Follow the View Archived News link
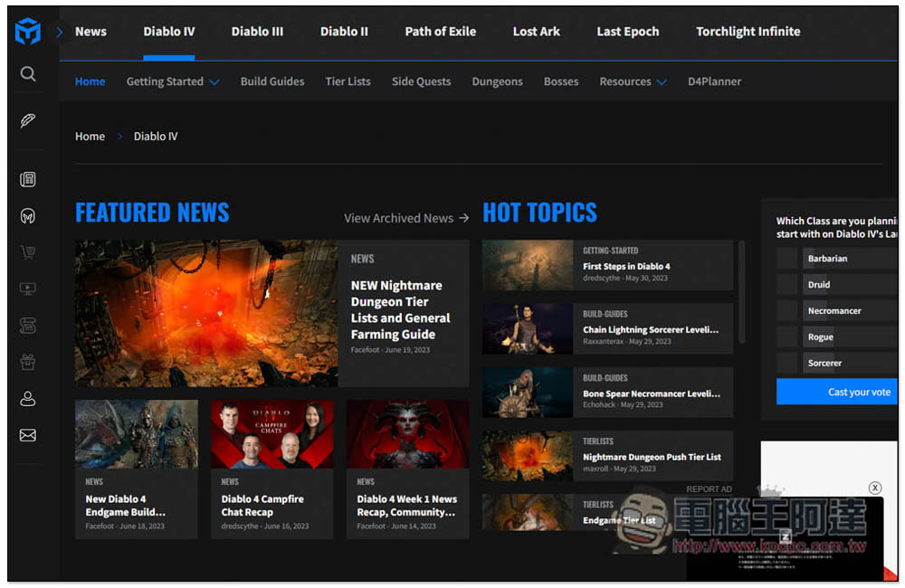Image resolution: width=905 pixels, height=588 pixels. tap(406, 218)
